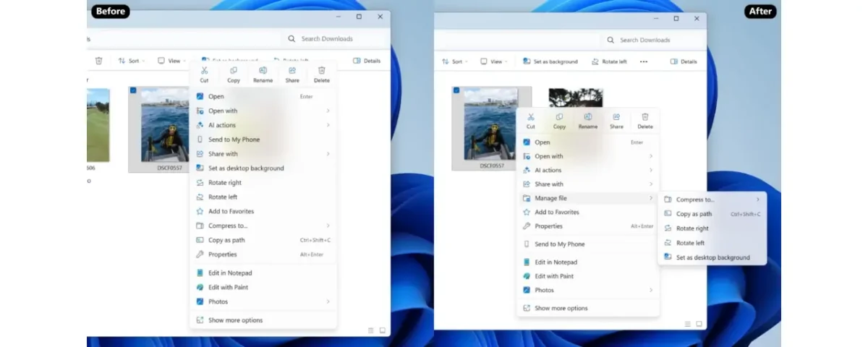The image size is (868, 347).
Task: Open the Sort dropdown in the Before window
Action: pos(132,61)
